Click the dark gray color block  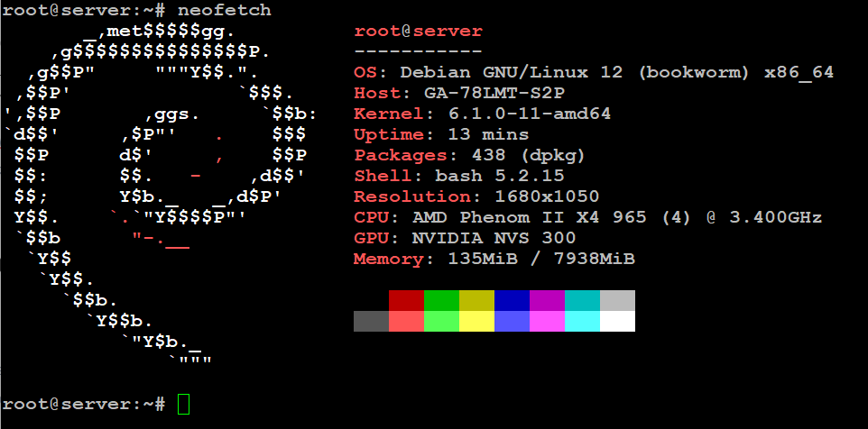371,321
